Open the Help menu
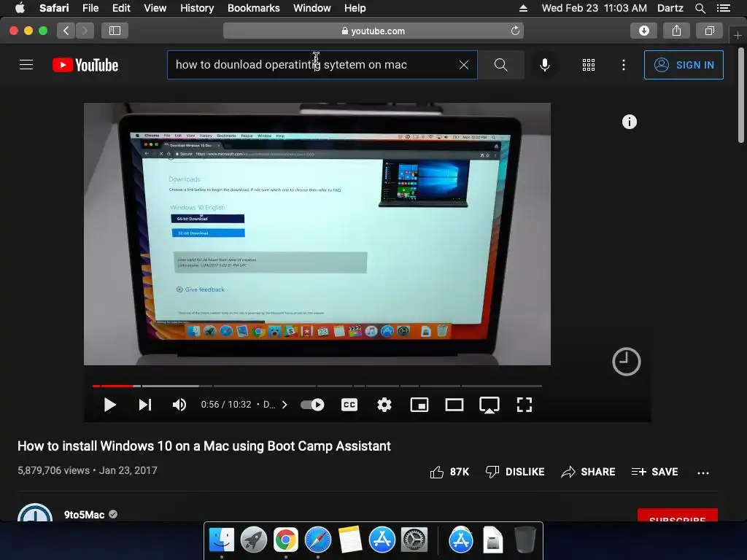Image resolution: width=747 pixels, height=560 pixels. point(355,8)
